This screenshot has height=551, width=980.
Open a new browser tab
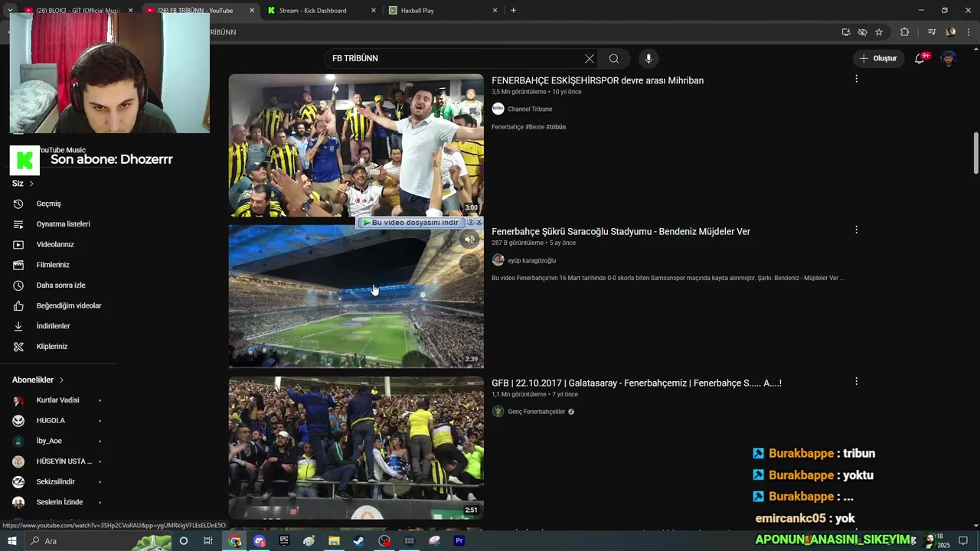pos(513,11)
